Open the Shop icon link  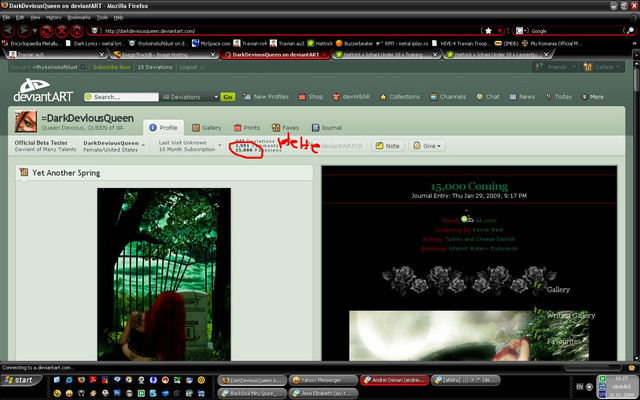(311, 97)
